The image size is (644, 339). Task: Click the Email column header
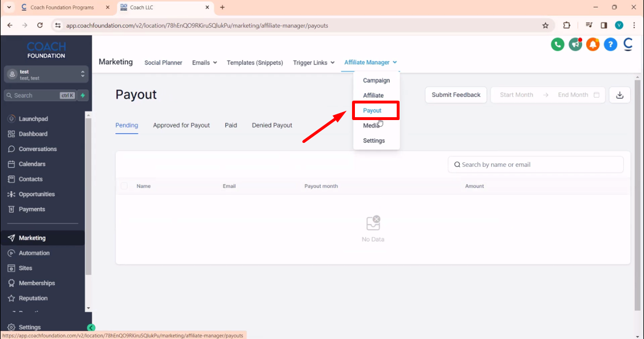click(229, 186)
